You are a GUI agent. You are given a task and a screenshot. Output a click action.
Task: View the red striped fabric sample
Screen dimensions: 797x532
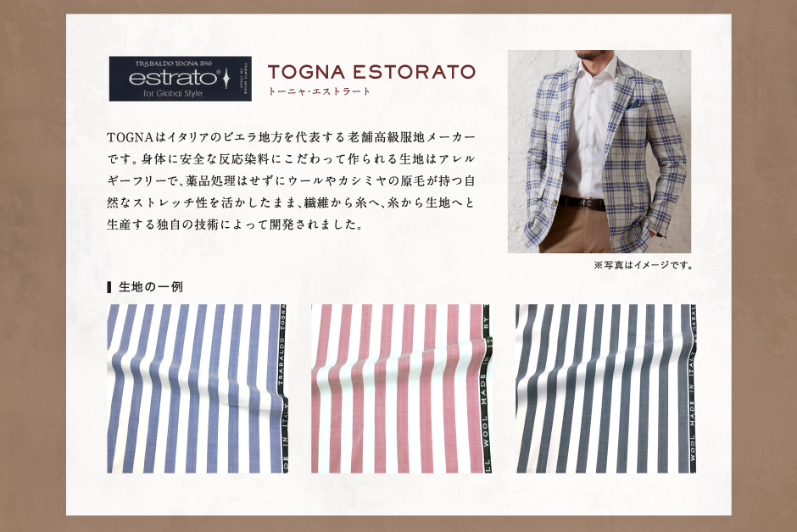pos(401,389)
